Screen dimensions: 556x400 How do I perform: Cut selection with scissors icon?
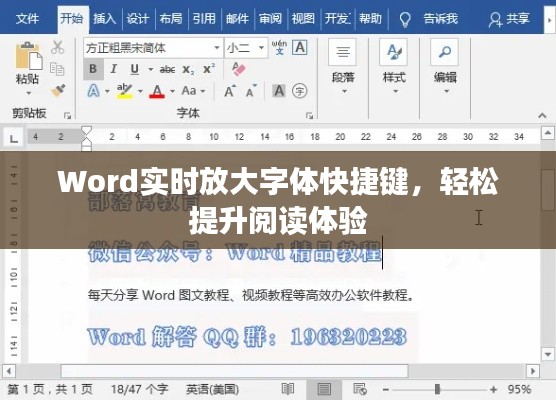(57, 47)
